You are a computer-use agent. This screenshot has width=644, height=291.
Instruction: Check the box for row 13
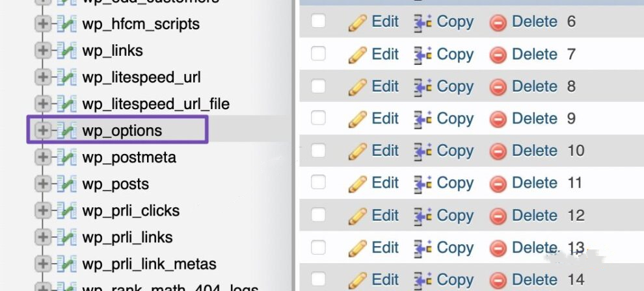[x=318, y=247]
